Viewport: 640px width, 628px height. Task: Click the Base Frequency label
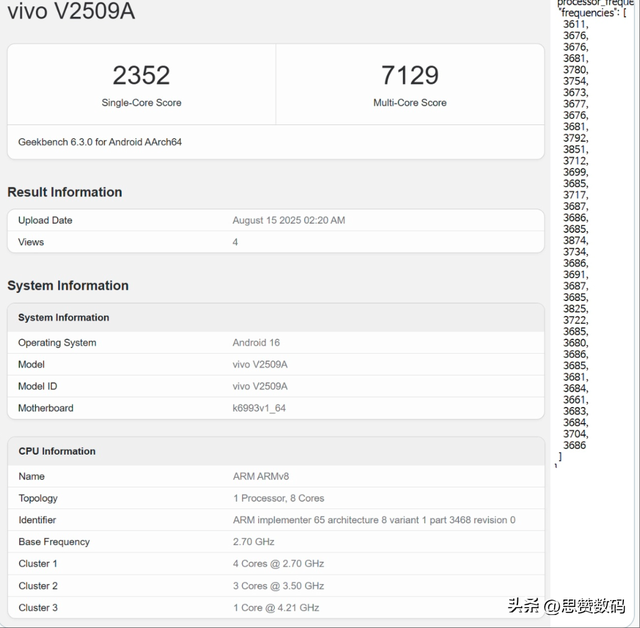coord(54,542)
